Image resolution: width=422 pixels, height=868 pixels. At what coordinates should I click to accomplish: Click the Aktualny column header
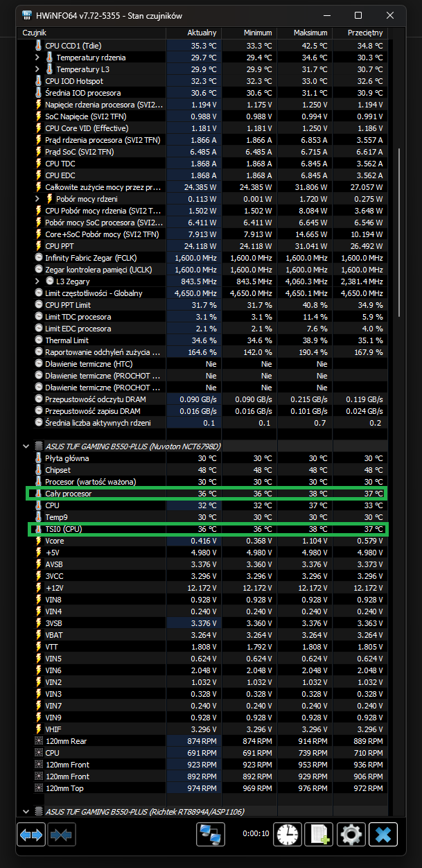[x=194, y=33]
